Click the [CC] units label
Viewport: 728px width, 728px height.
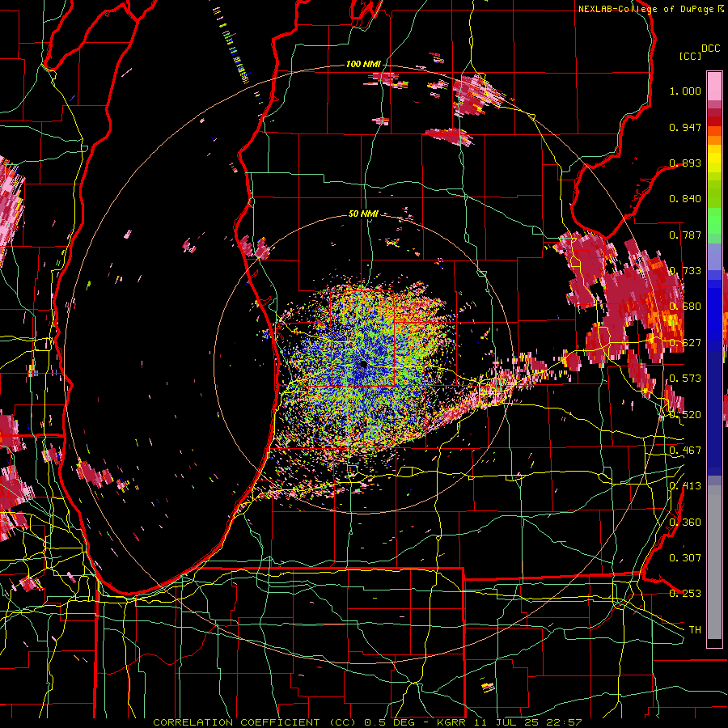click(x=690, y=56)
